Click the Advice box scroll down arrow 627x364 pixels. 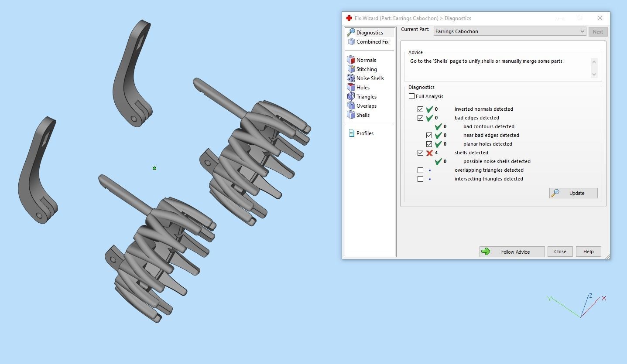[594, 75]
